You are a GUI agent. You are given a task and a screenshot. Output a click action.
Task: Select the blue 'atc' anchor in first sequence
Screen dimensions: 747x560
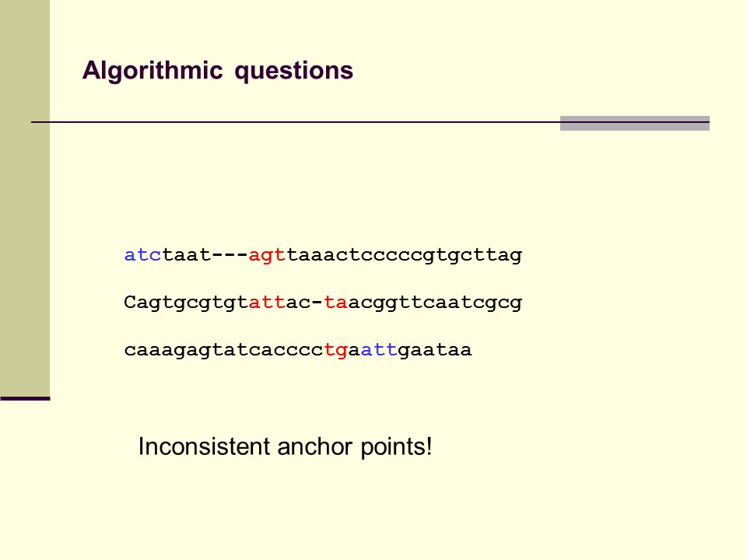pyautogui.click(x=143, y=255)
